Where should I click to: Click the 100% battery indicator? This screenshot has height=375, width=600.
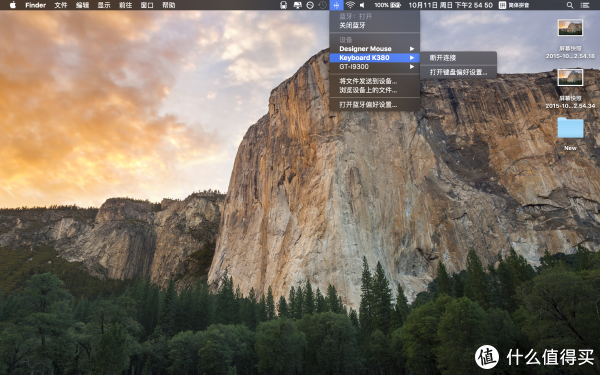387,5
